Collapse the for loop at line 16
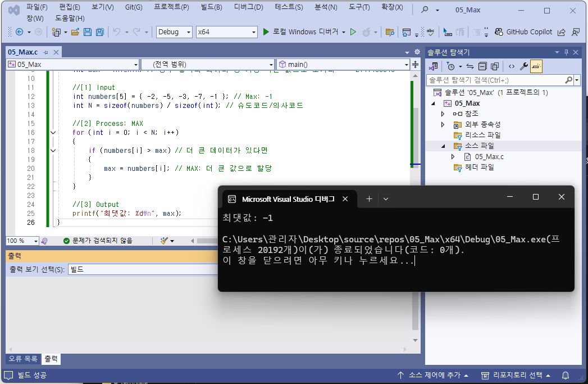 pyautogui.click(x=53, y=133)
